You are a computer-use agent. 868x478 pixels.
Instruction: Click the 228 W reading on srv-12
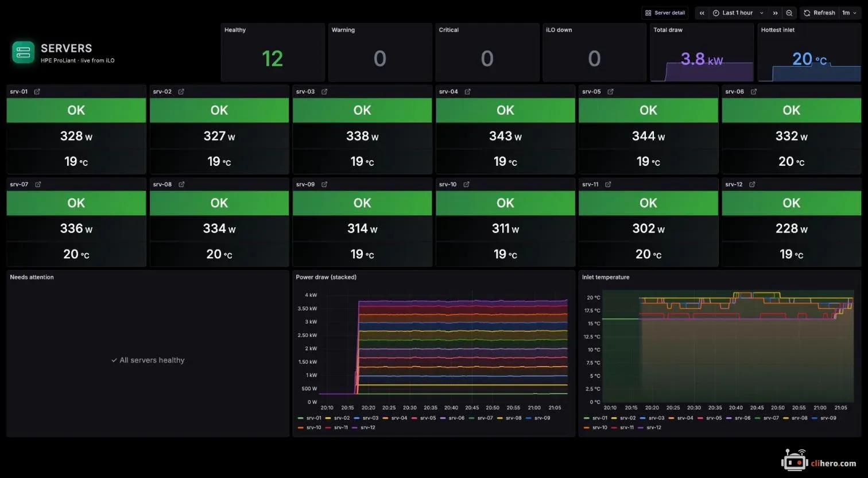792,228
